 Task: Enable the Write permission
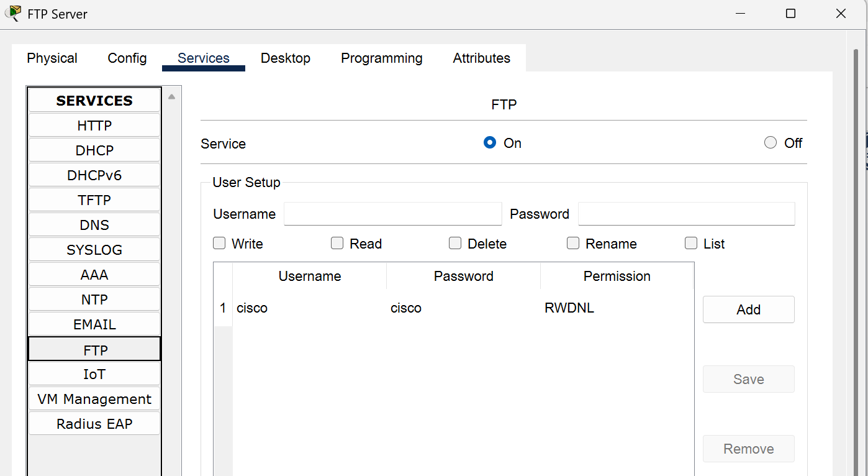[x=219, y=243]
